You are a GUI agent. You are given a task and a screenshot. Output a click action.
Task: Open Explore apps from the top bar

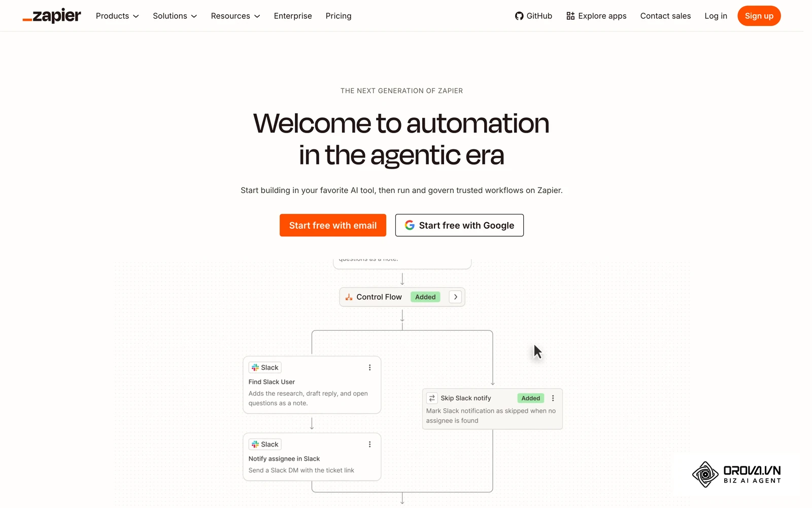tap(596, 16)
